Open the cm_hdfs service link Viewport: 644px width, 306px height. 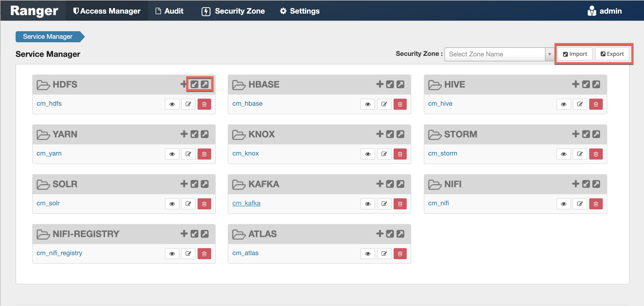(49, 103)
